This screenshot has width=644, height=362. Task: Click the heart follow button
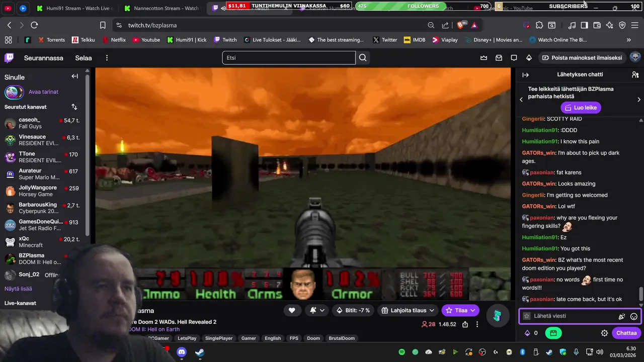[x=292, y=311]
